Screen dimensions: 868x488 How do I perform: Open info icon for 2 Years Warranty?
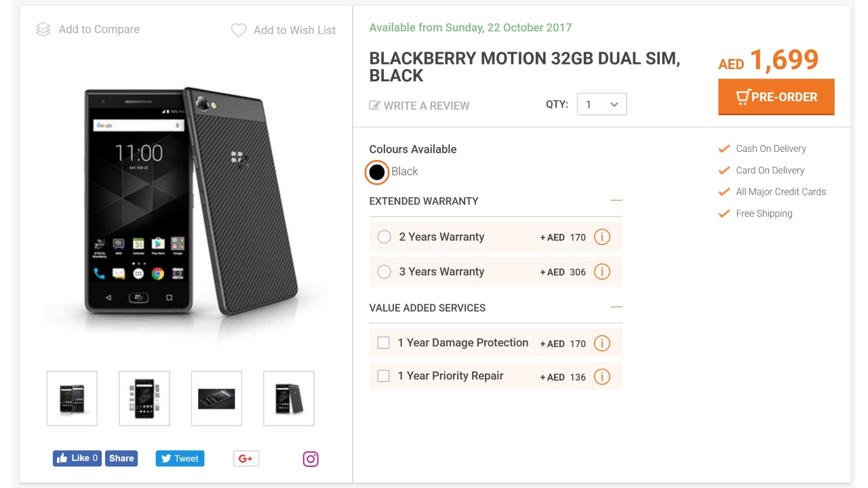pos(601,237)
